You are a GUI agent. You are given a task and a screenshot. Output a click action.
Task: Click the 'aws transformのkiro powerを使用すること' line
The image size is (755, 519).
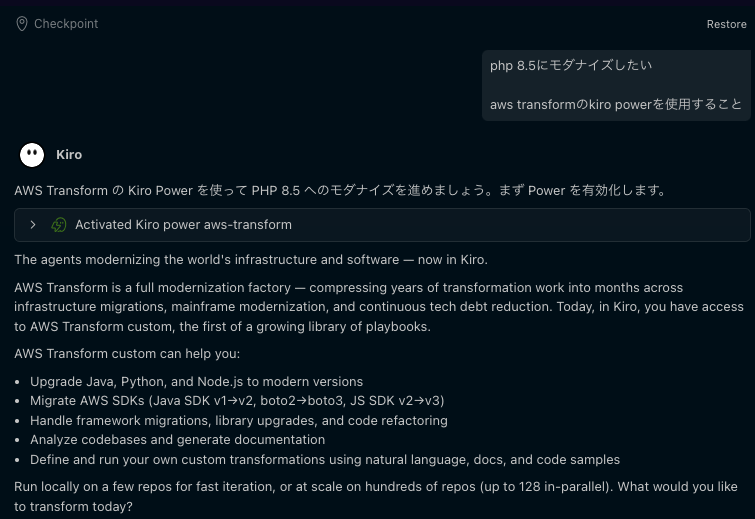(616, 104)
